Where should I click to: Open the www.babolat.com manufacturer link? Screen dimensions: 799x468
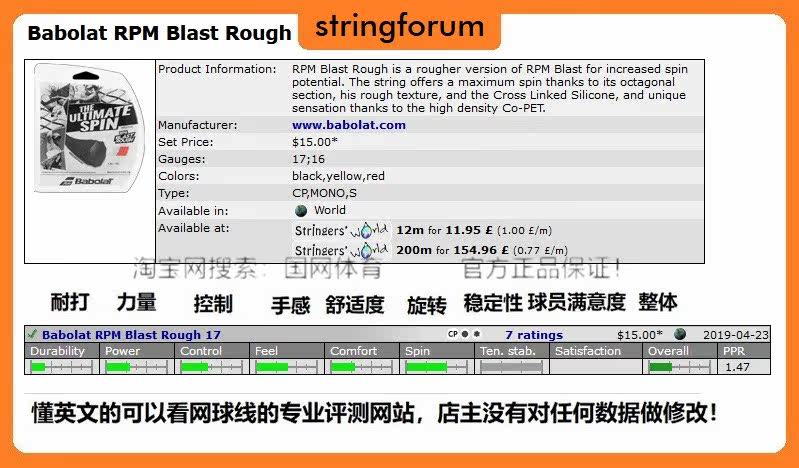click(x=349, y=125)
